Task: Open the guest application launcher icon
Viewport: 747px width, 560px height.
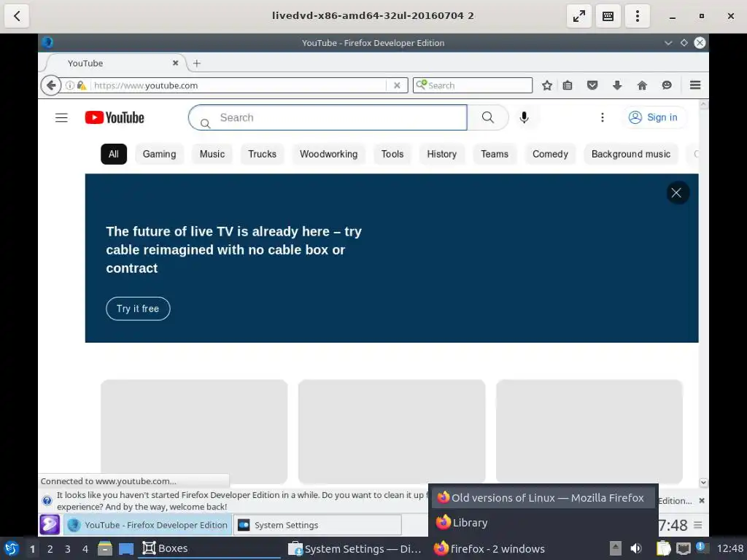Action: 50,525
